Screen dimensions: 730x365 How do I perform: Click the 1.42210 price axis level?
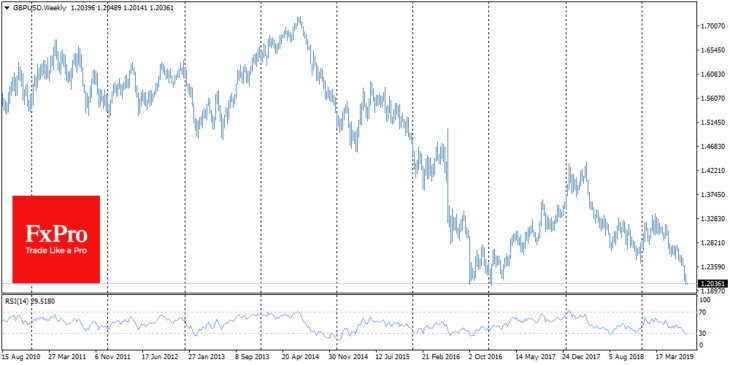(712, 171)
